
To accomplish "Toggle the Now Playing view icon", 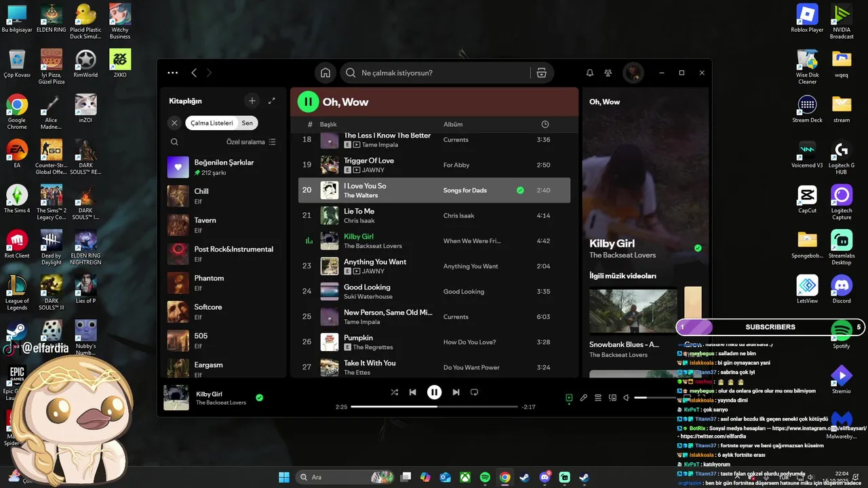I will (x=569, y=398).
